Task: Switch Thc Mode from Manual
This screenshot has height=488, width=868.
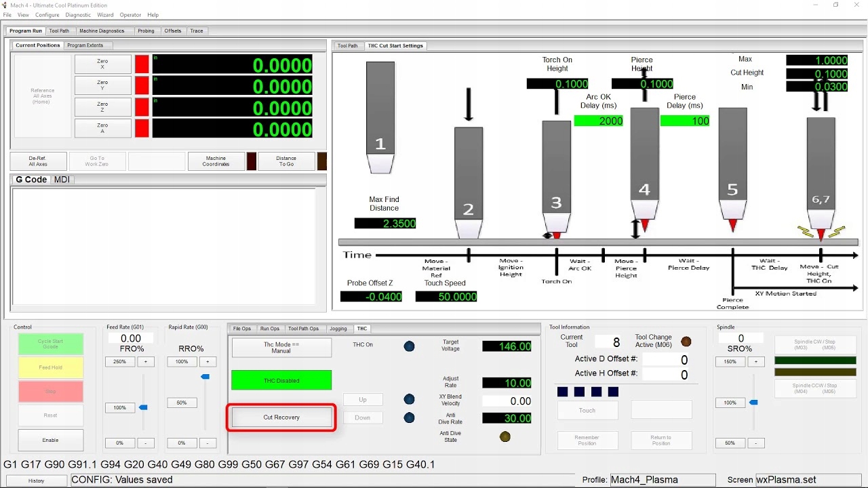Action: pyautogui.click(x=281, y=348)
